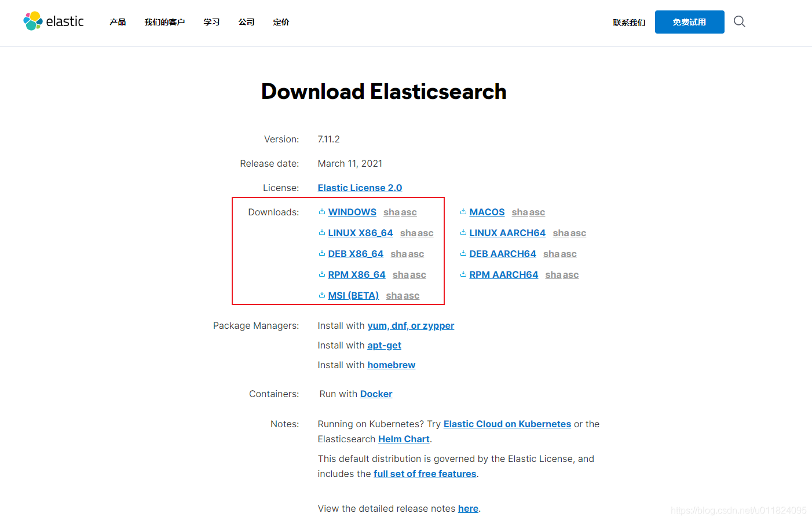
Task: Download the DEB X86_64 package
Action: (x=356, y=254)
